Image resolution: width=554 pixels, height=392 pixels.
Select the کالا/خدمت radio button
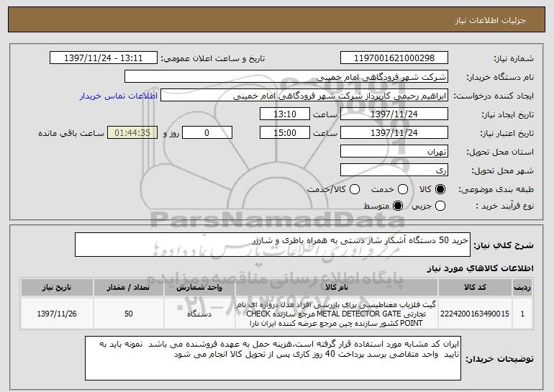tap(355, 189)
